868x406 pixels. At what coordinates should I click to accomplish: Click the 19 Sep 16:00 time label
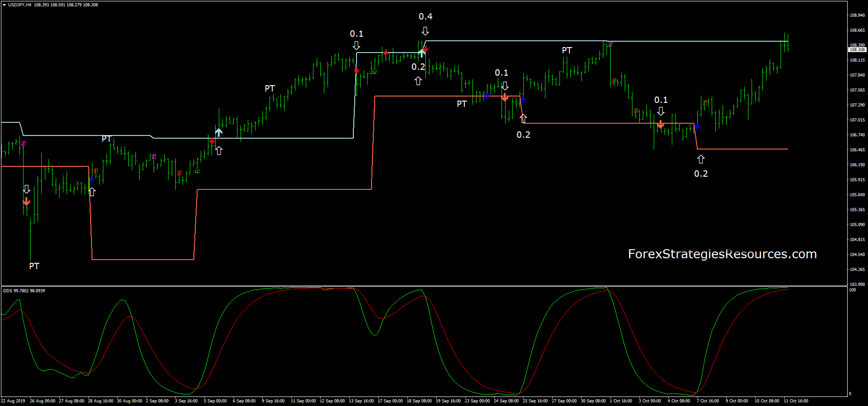(448, 401)
